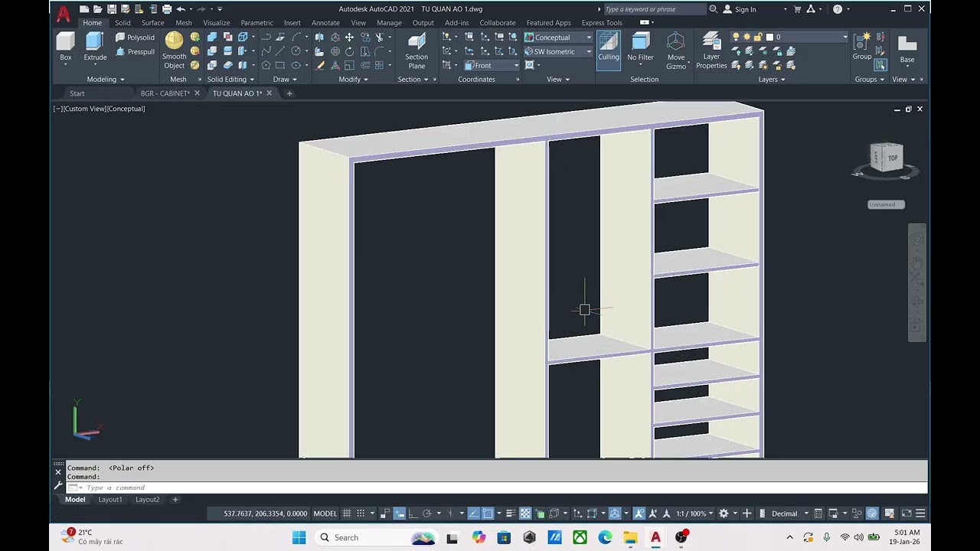Expand the Solid Editing panel
This screenshot has height=551, width=980.
pos(230,80)
